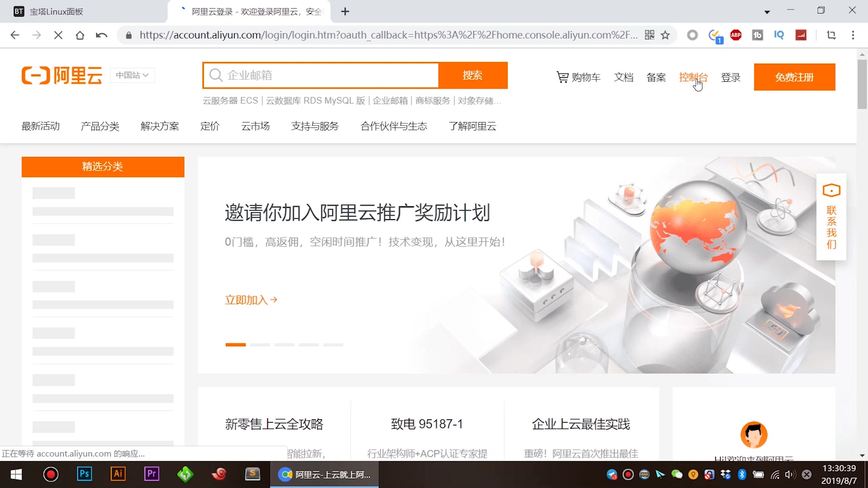Click the 登录 link
This screenshot has height=488, width=868.
[x=731, y=77]
